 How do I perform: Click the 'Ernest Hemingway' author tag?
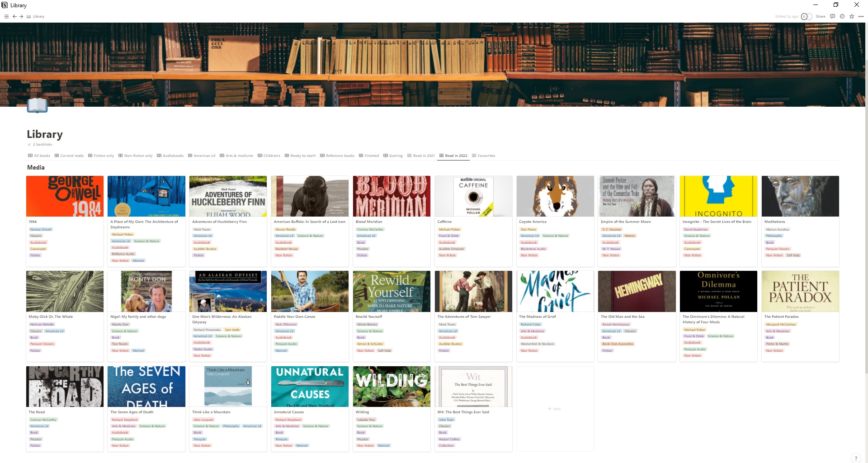(x=616, y=325)
